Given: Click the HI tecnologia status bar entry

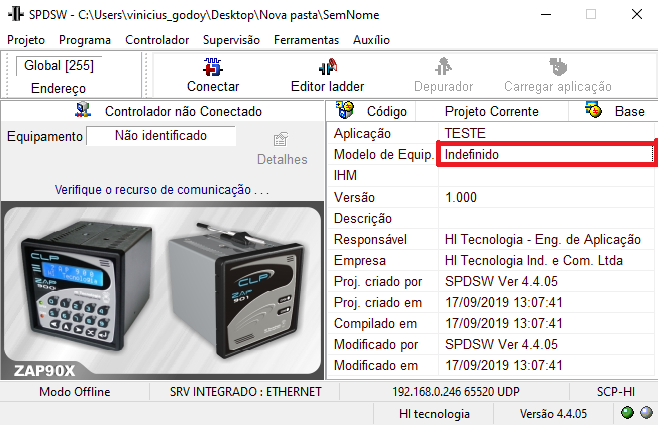Looking at the screenshot, I should tap(434, 414).
